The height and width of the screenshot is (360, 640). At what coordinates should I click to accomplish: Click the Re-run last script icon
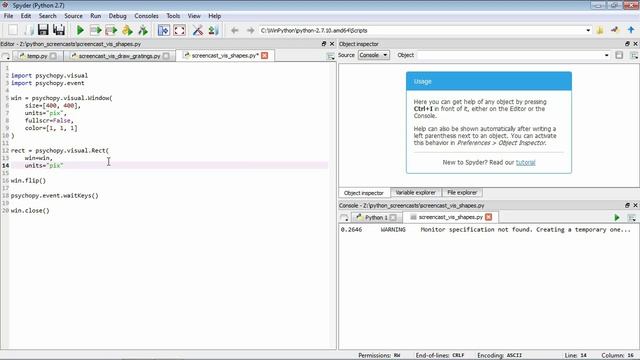[x=143, y=30]
